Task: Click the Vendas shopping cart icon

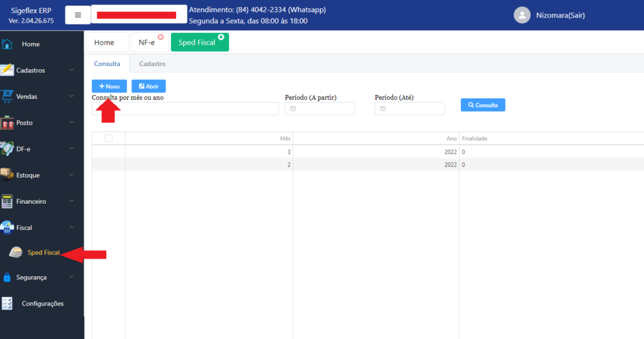Action: [x=8, y=97]
